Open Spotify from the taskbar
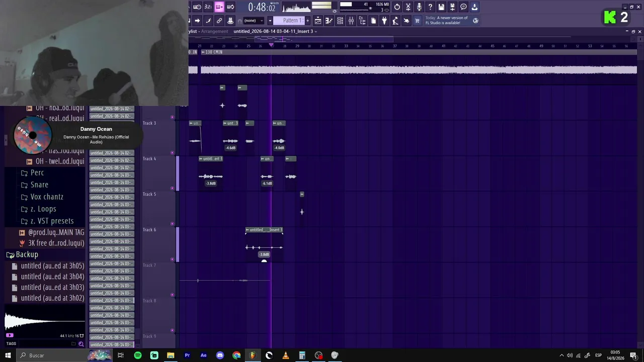The height and width of the screenshot is (362, 644). click(138, 355)
